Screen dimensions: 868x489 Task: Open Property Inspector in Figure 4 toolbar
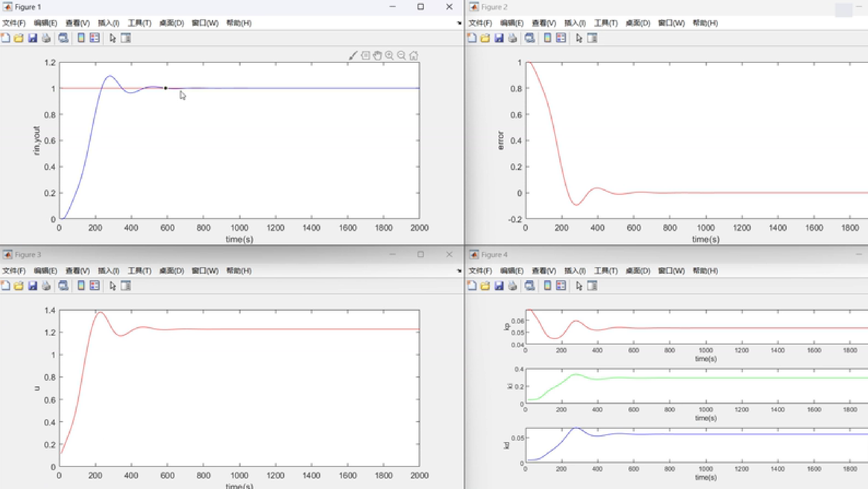pyautogui.click(x=592, y=286)
